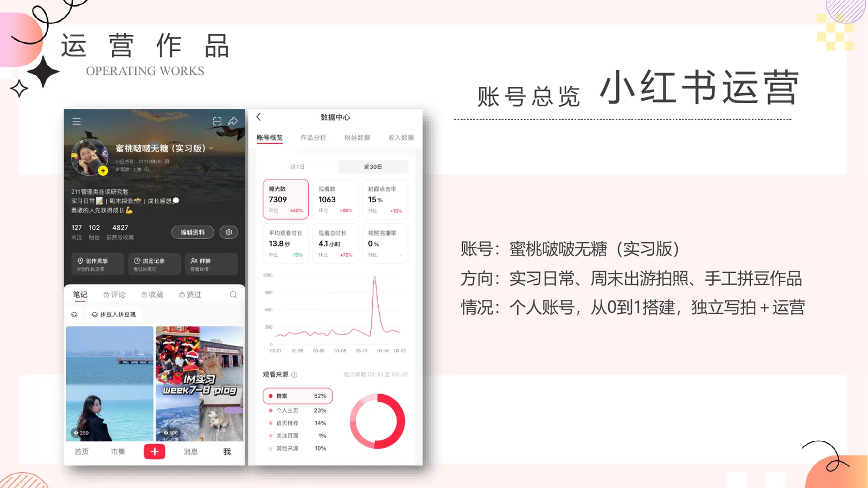Tap the scan QR code icon
The image size is (868, 488).
tap(217, 121)
